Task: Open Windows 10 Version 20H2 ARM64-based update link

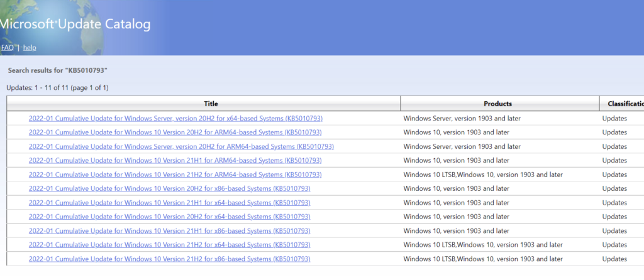Action: (175, 132)
